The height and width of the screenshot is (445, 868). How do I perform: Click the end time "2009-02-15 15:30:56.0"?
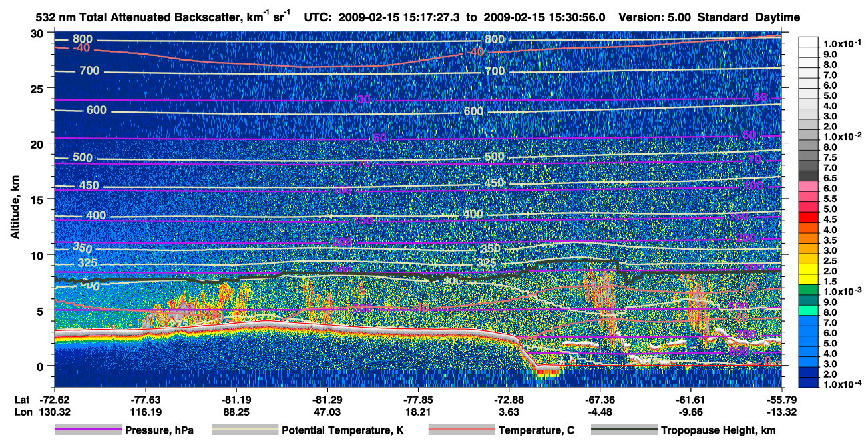tap(544, 17)
